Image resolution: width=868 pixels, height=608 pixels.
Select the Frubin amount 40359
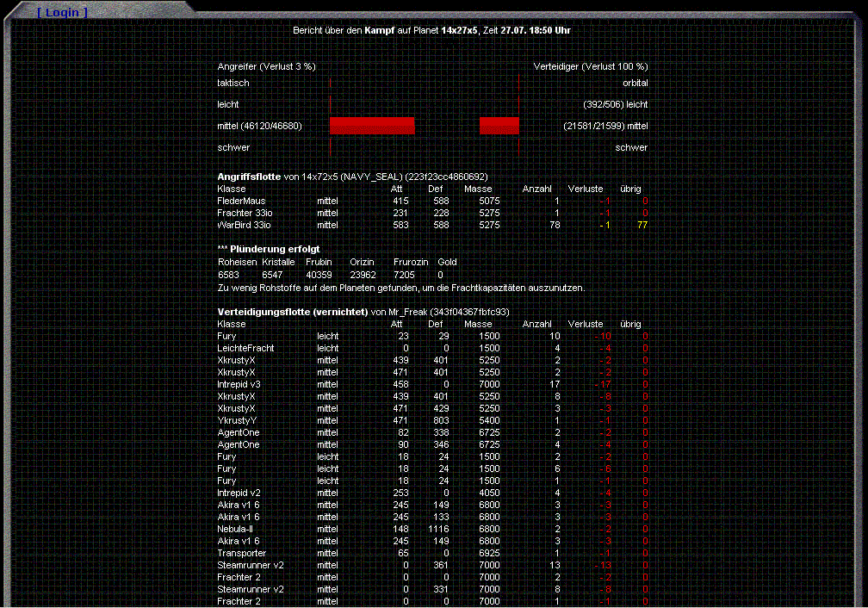(319, 274)
